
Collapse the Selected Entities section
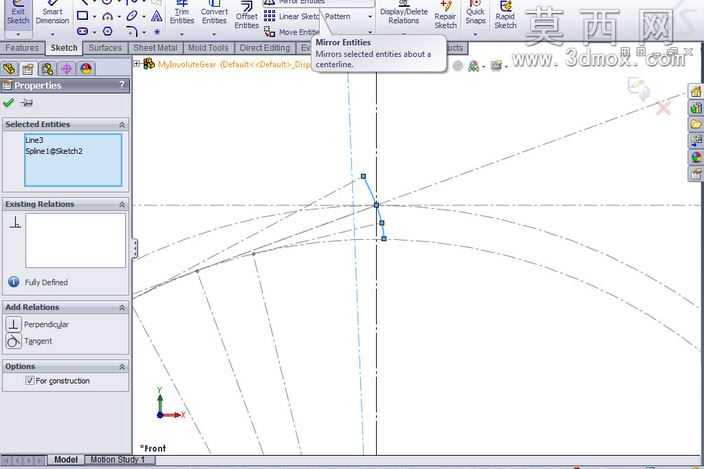(122, 125)
